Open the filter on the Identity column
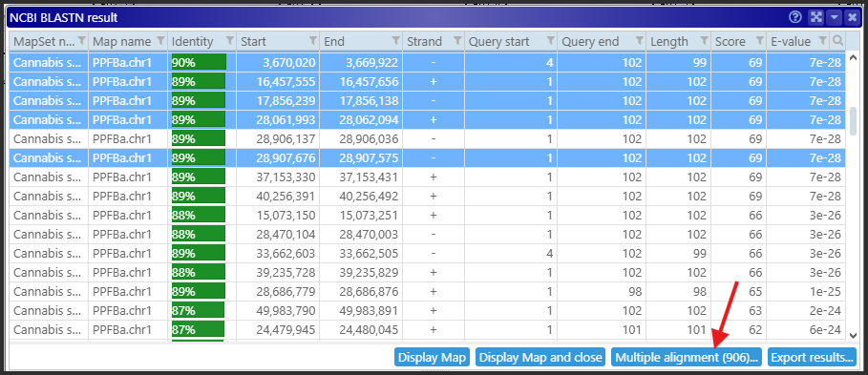The height and width of the screenshot is (375, 868). coord(230,40)
